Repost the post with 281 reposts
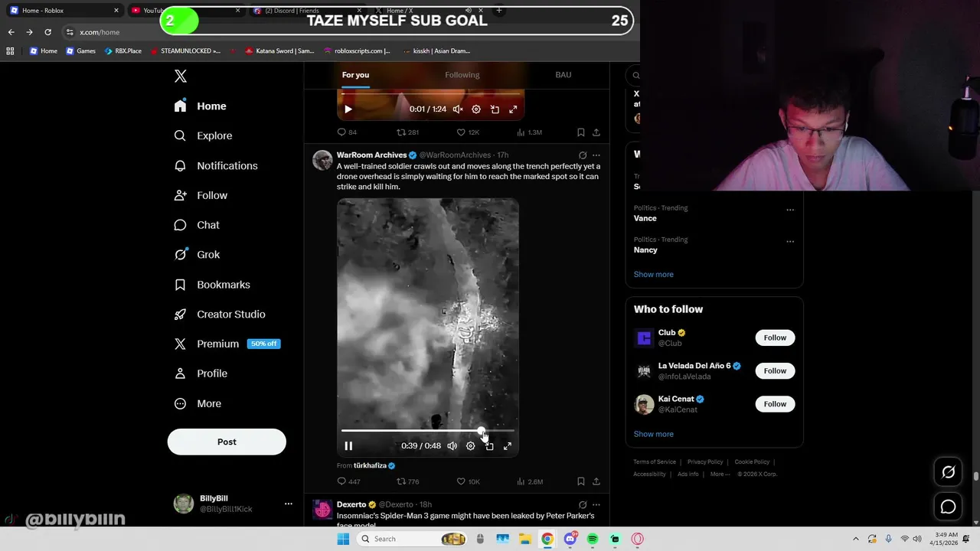The height and width of the screenshot is (551, 980). tap(407, 132)
